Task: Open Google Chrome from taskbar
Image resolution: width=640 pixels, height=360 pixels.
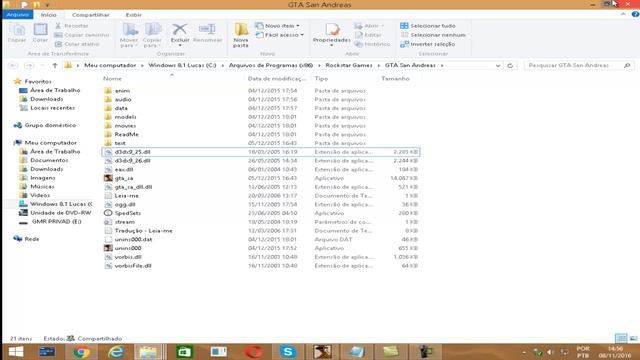Action: [x=81, y=351]
